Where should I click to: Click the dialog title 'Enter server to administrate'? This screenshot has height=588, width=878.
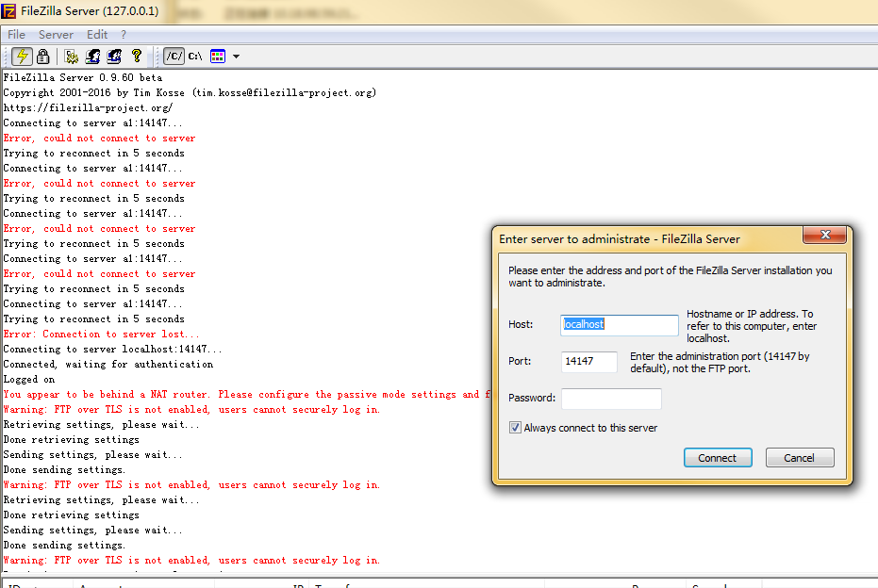620,239
